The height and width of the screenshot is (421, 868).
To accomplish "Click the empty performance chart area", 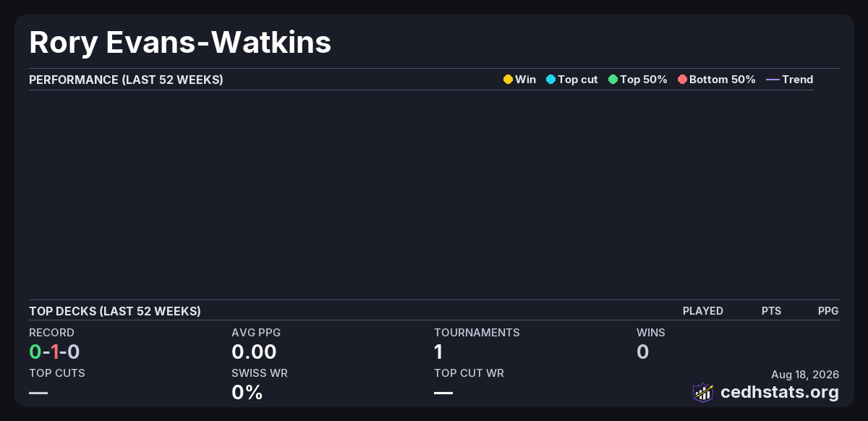I will 421,194.
